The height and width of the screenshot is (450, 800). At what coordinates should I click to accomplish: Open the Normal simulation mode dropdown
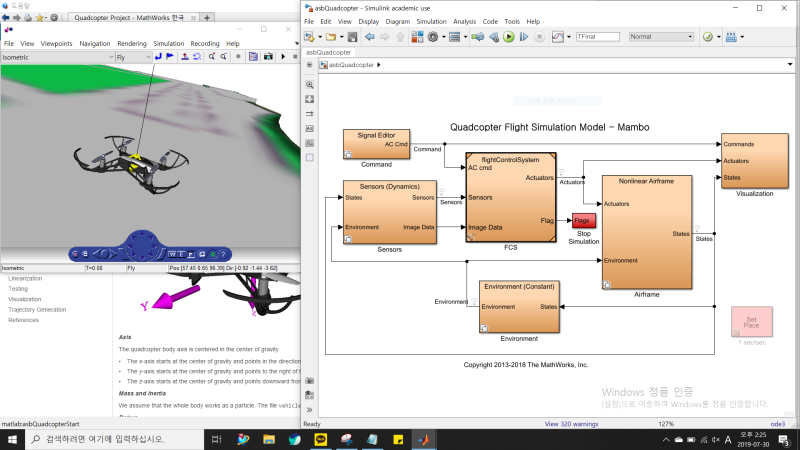pos(661,37)
